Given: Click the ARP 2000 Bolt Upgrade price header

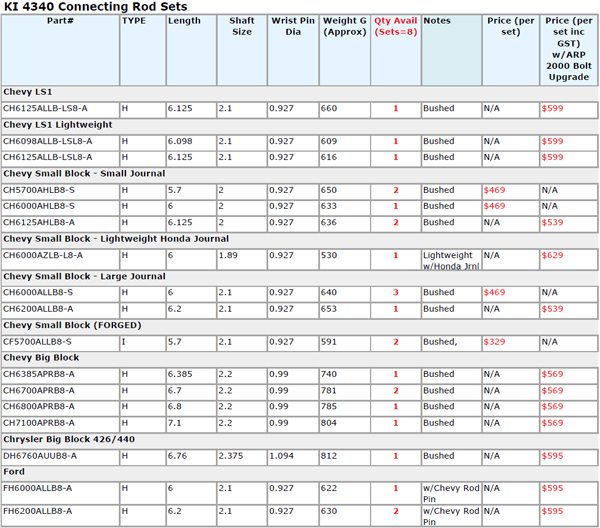Looking at the screenshot, I should point(569,49).
